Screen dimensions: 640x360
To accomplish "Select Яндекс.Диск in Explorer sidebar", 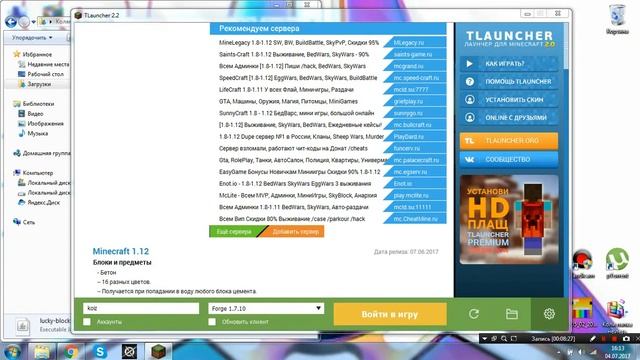I will point(43,202).
